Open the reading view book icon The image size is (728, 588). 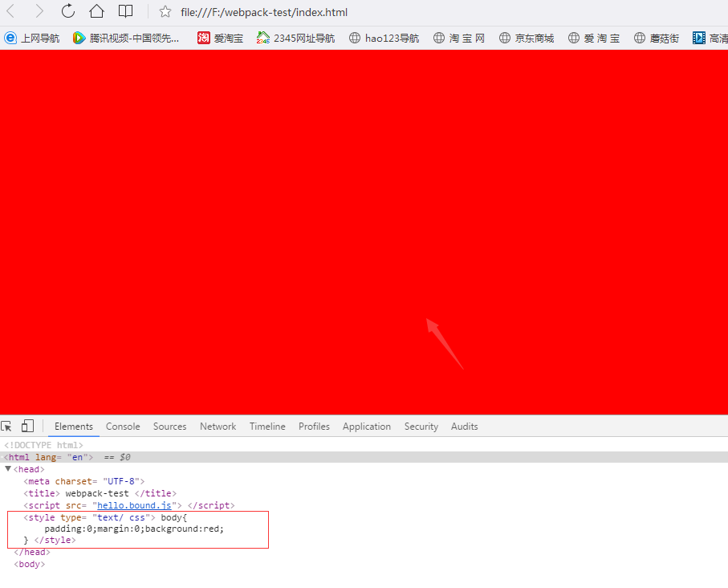(125, 11)
